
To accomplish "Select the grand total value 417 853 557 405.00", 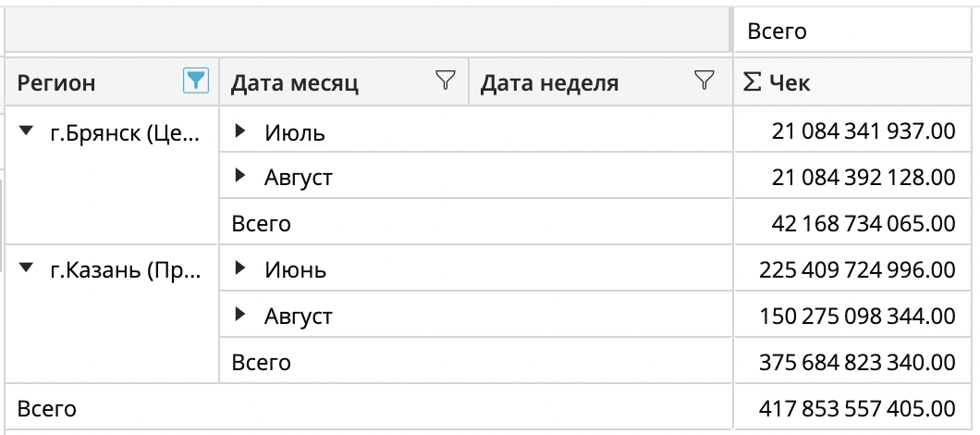I will (x=856, y=408).
